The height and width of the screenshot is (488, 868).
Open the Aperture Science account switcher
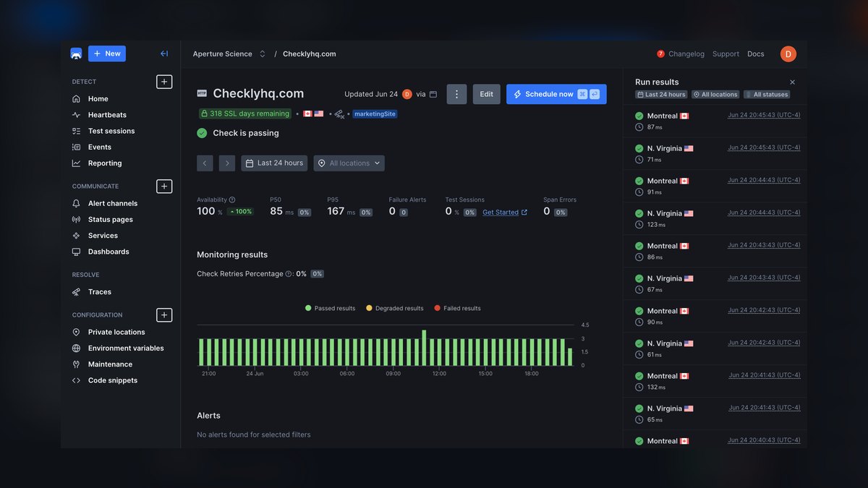pos(229,54)
